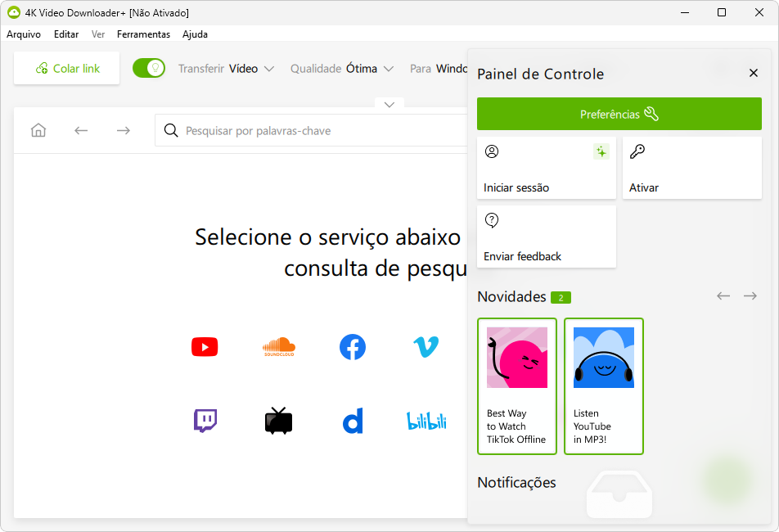Screen dimensions: 779x532
Task: Go to the browser home page icon
Action: [38, 130]
